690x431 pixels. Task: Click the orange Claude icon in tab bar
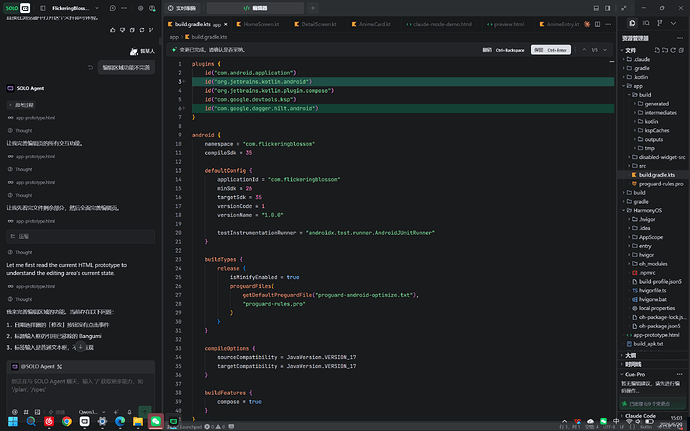coord(587,24)
